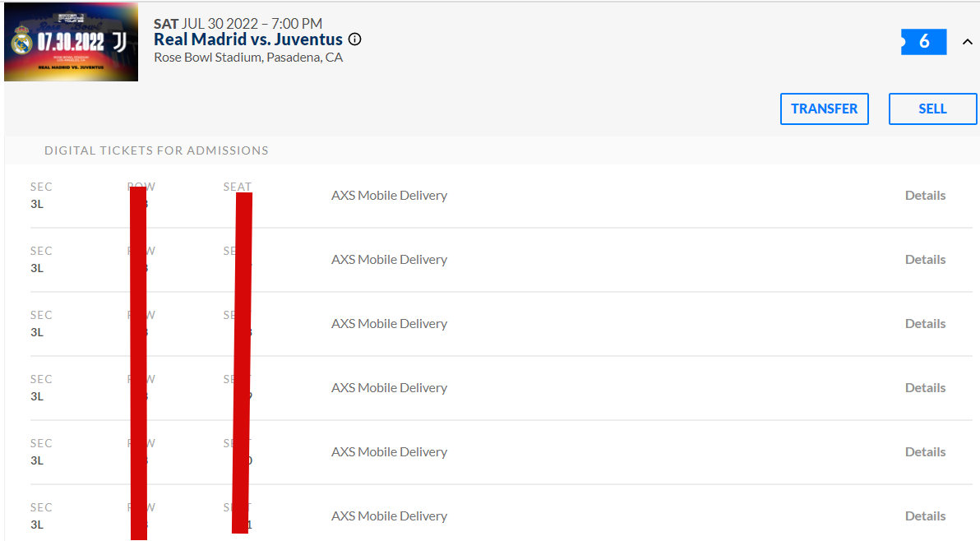Open the Real Madrid vs. Juventus event title
980x541 pixels.
(x=248, y=39)
